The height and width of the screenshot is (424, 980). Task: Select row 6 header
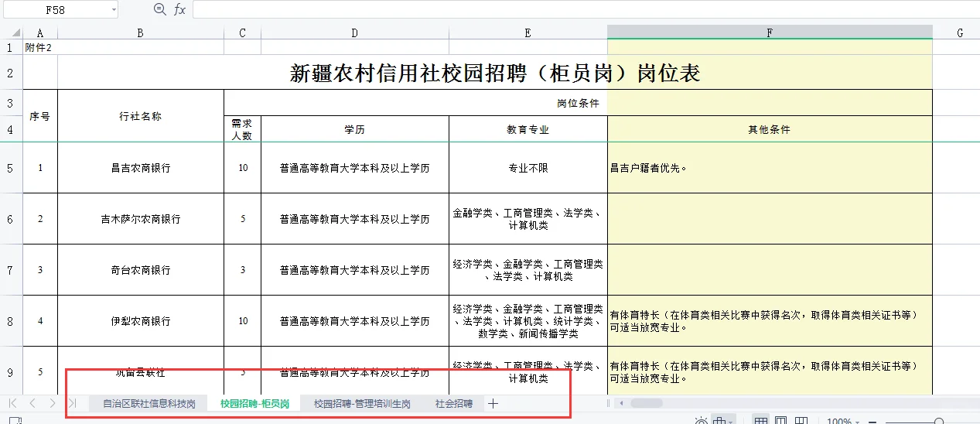tap(11, 219)
